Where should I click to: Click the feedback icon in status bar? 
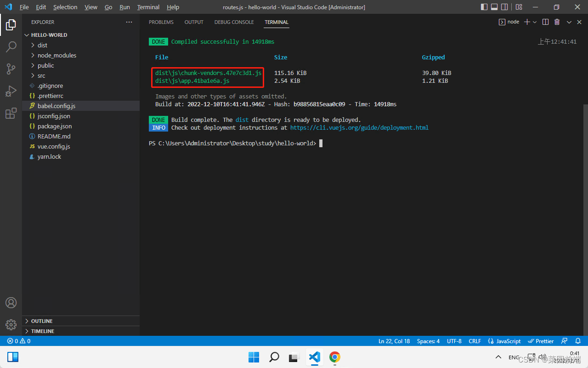pos(565,341)
